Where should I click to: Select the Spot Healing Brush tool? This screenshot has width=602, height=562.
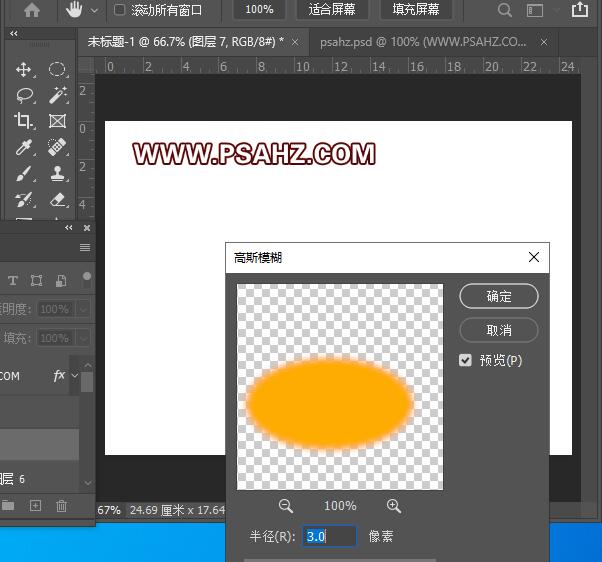(58, 147)
